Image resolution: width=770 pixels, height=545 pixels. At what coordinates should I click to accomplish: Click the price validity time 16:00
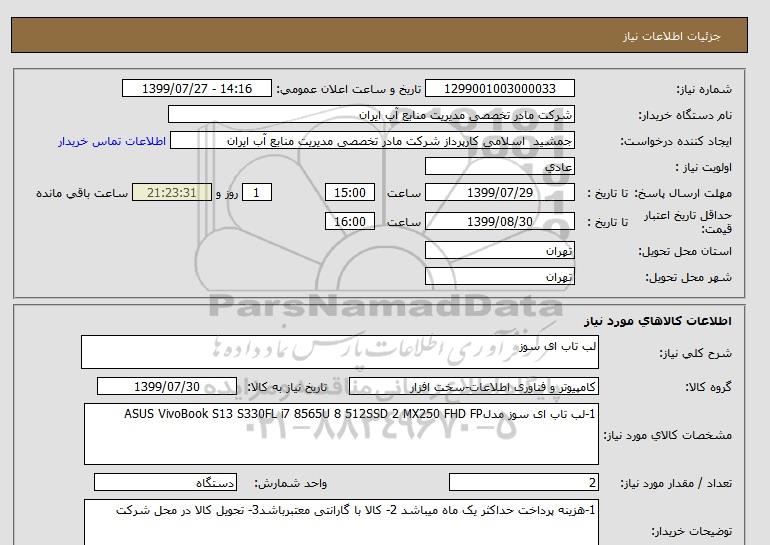350,221
